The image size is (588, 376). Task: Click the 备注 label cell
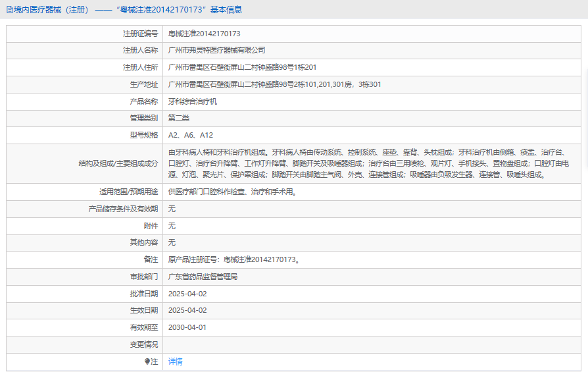click(x=85, y=259)
